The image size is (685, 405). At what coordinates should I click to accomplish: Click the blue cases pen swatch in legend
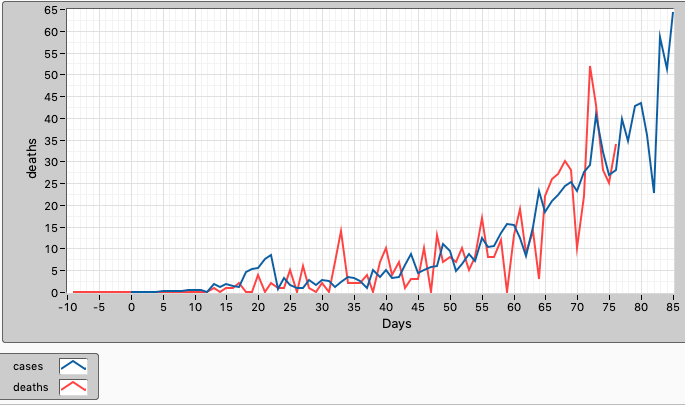[73, 366]
